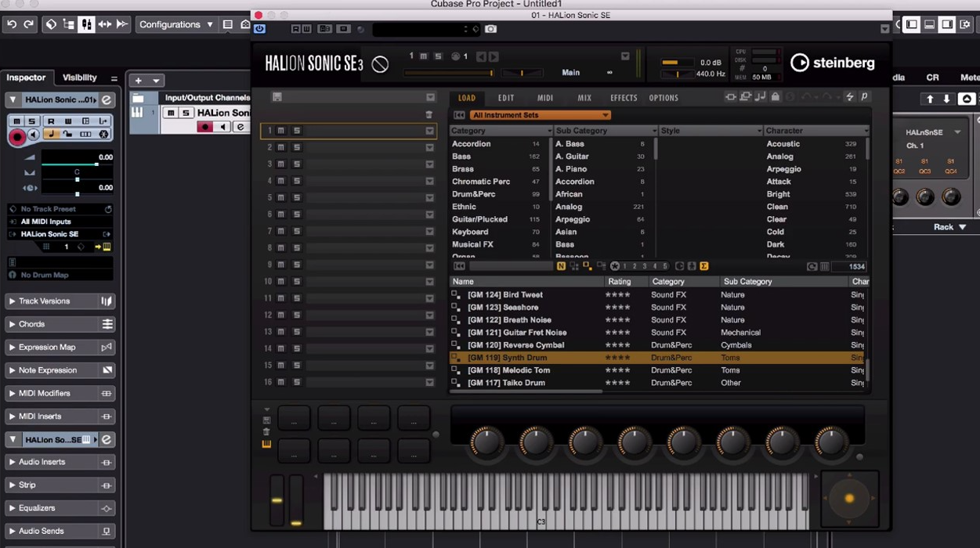Click the MIDI reset lightning icon

[849, 97]
